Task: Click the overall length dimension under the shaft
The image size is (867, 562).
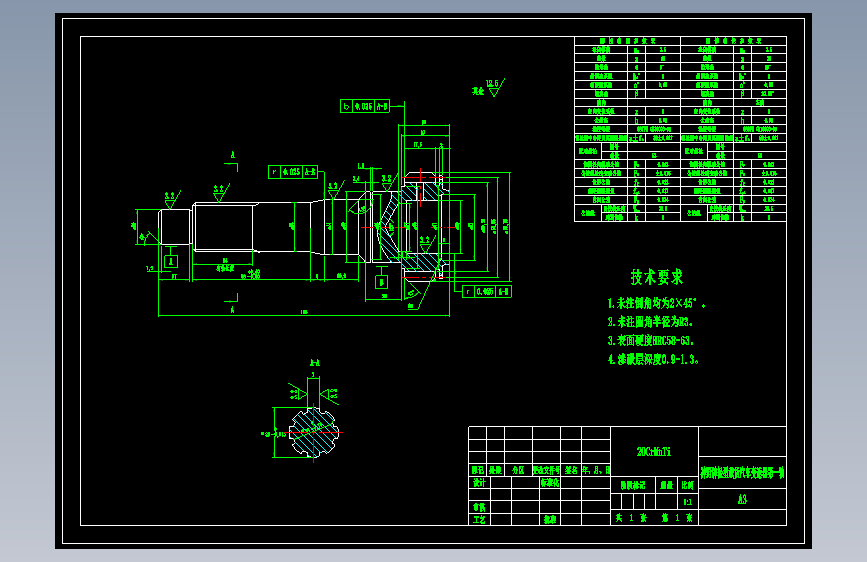Action: (x=304, y=313)
